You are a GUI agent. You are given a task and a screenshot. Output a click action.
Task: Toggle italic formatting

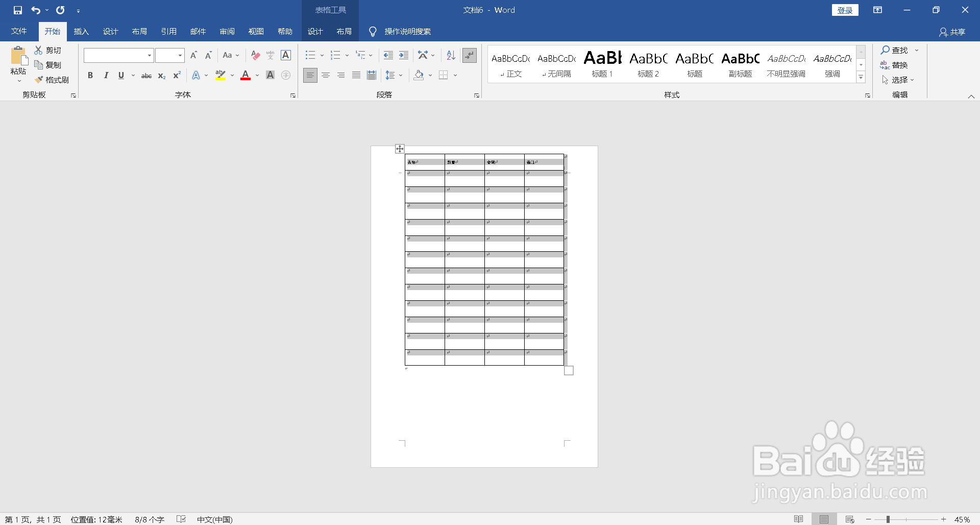106,76
